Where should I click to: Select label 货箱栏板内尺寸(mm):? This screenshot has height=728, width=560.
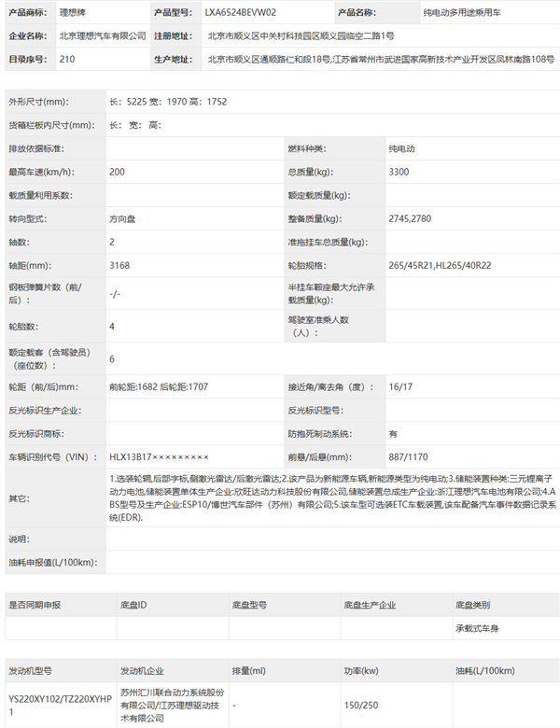pos(51,125)
